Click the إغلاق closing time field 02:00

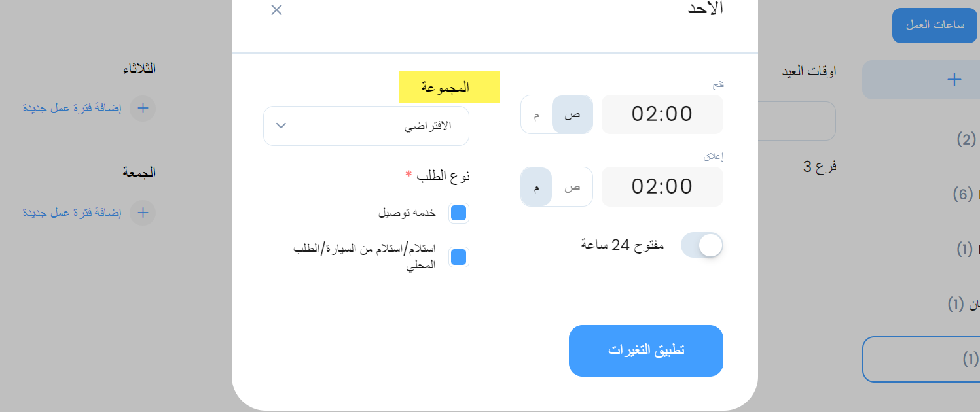pos(662,186)
